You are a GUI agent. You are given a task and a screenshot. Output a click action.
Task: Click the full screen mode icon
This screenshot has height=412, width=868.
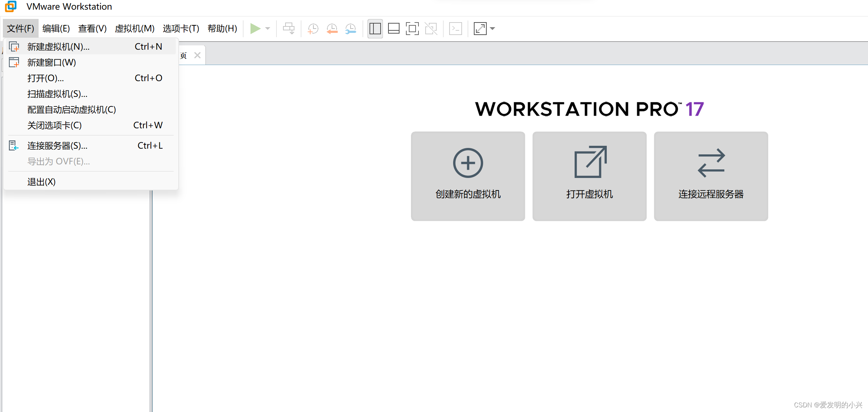(x=412, y=29)
